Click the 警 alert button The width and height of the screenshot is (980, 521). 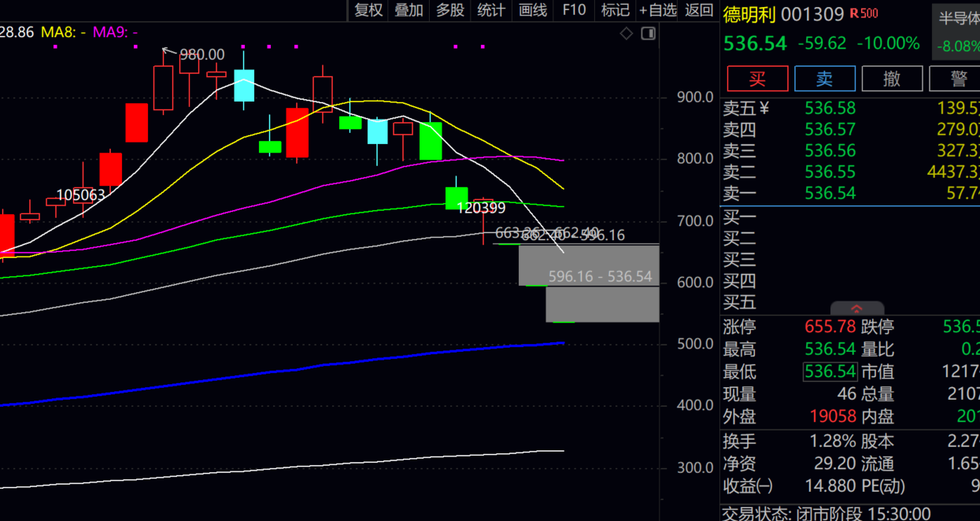pyautogui.click(x=955, y=79)
